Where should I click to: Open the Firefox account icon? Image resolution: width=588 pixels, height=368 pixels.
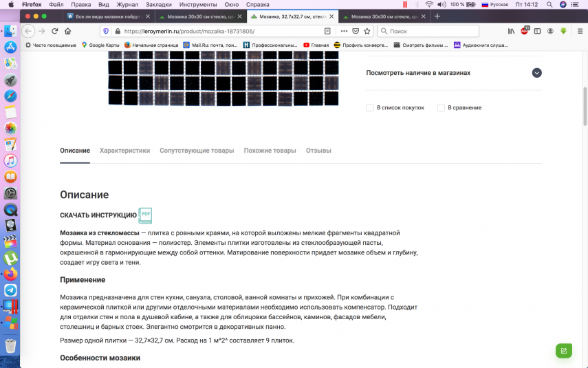(x=550, y=31)
